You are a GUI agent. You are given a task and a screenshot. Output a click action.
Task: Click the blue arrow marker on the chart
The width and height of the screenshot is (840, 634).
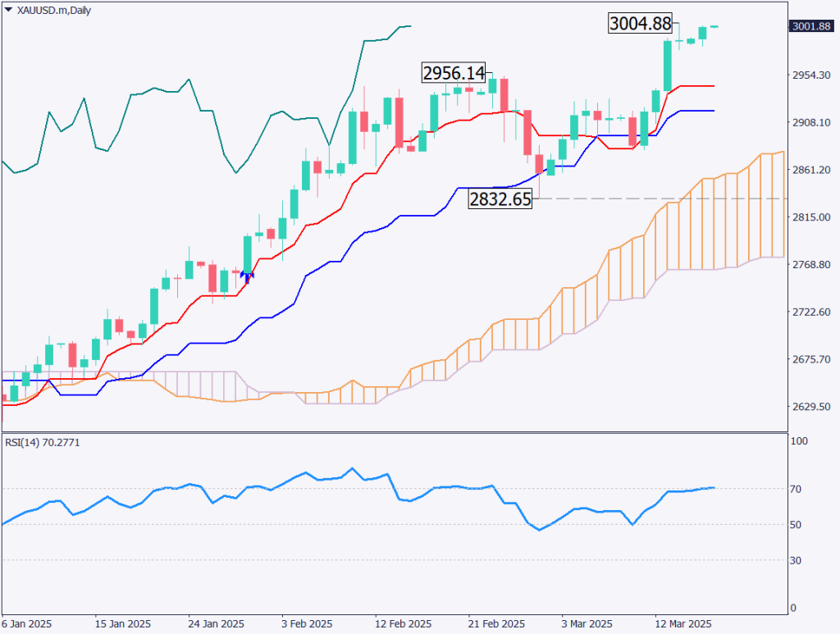coord(247,276)
